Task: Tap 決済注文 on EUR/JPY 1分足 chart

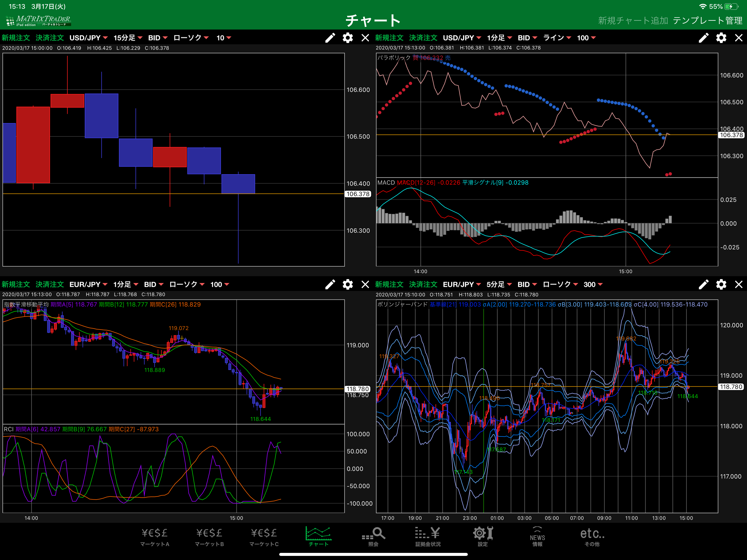Action: coord(50,284)
